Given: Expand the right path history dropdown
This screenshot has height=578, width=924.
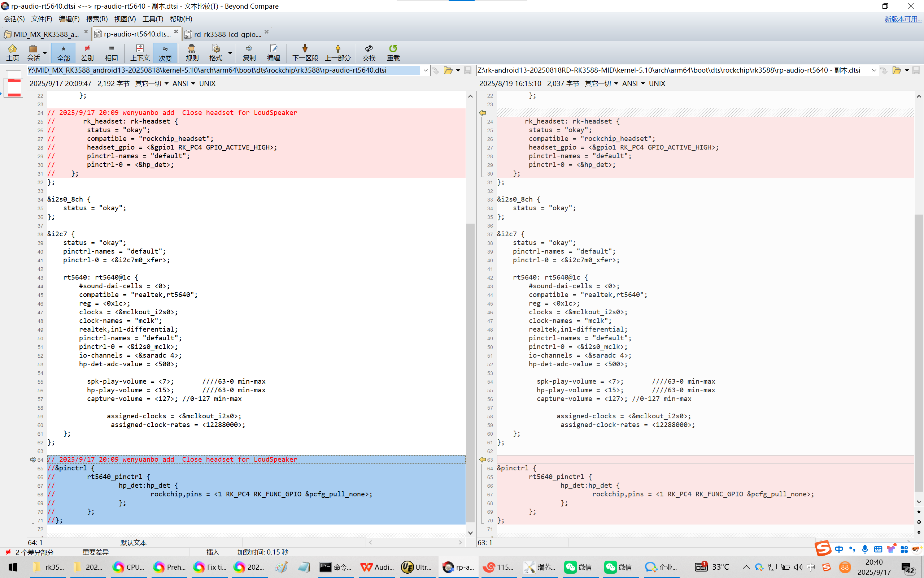Looking at the screenshot, I should tap(874, 70).
